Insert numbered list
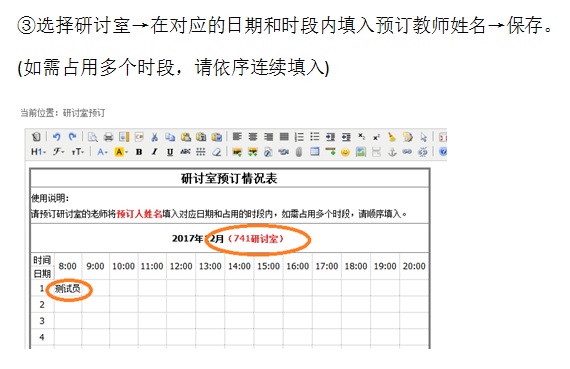This screenshot has height=369, width=570. point(299,137)
